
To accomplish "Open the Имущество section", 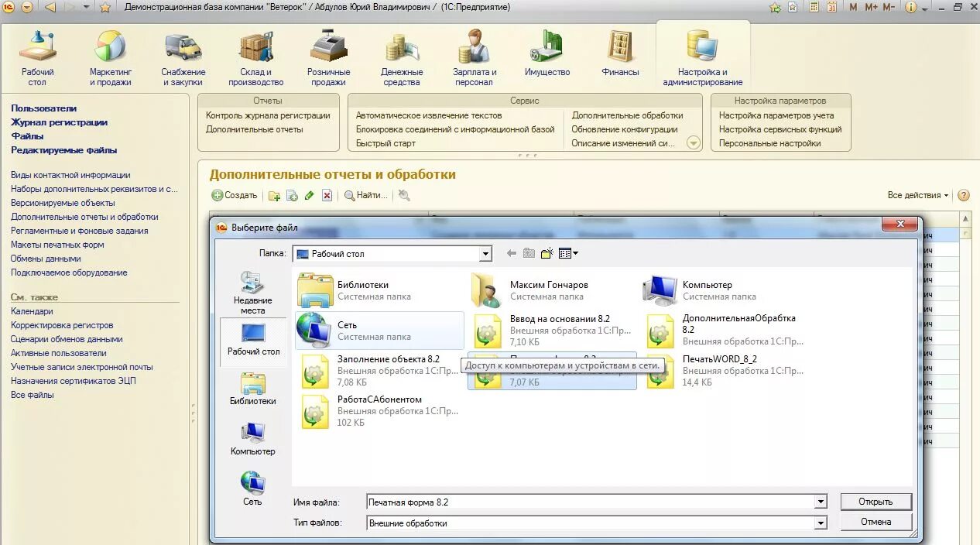I will (x=547, y=54).
